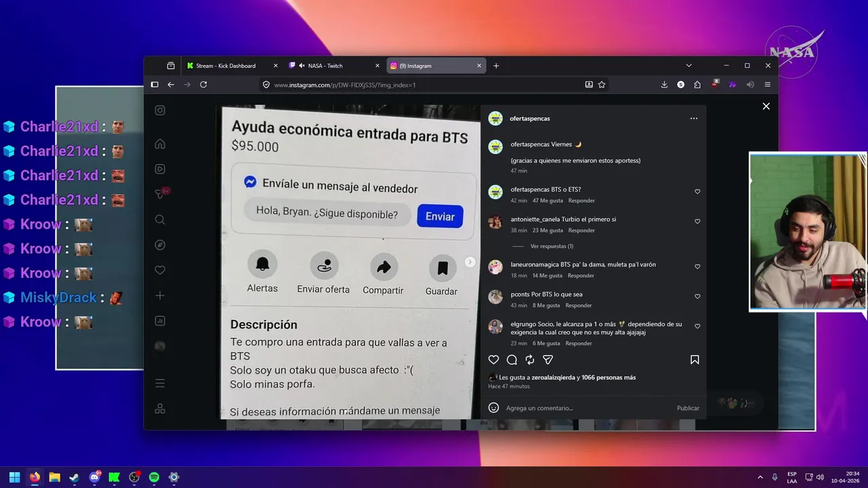Like 'BTS o ETS?' comment by ofertaspencas
Screen dimensions: 868x488
pyautogui.click(x=697, y=192)
